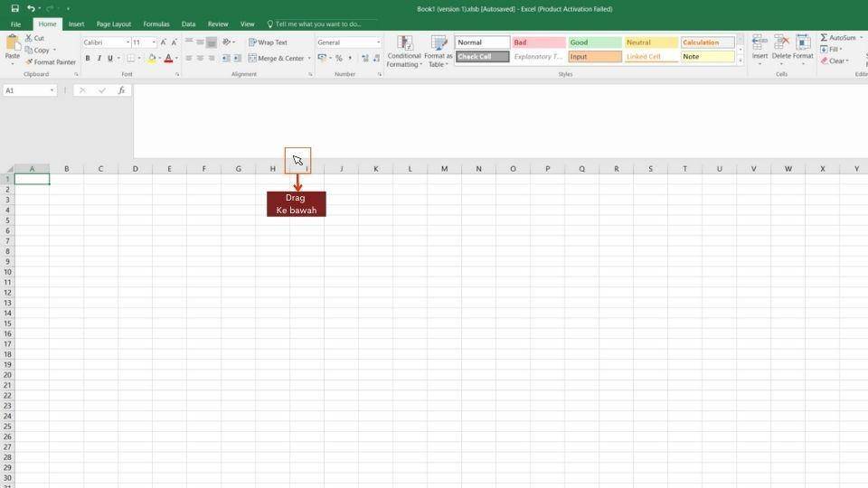Switch to the Page Layout tab
Image resolution: width=868 pixels, height=488 pixels.
pos(114,23)
